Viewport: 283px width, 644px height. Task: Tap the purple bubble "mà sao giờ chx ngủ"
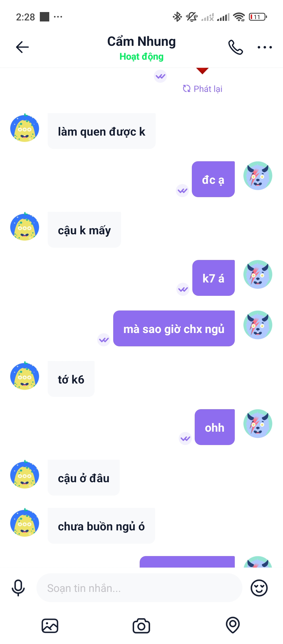tap(174, 329)
